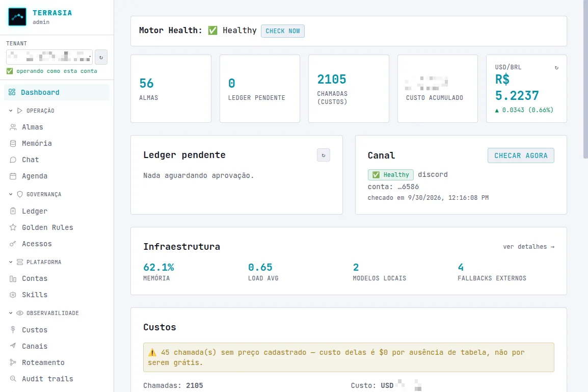The image size is (588, 392).
Task: Click 'Nada aguardando aprovação' text
Action: tap(199, 175)
